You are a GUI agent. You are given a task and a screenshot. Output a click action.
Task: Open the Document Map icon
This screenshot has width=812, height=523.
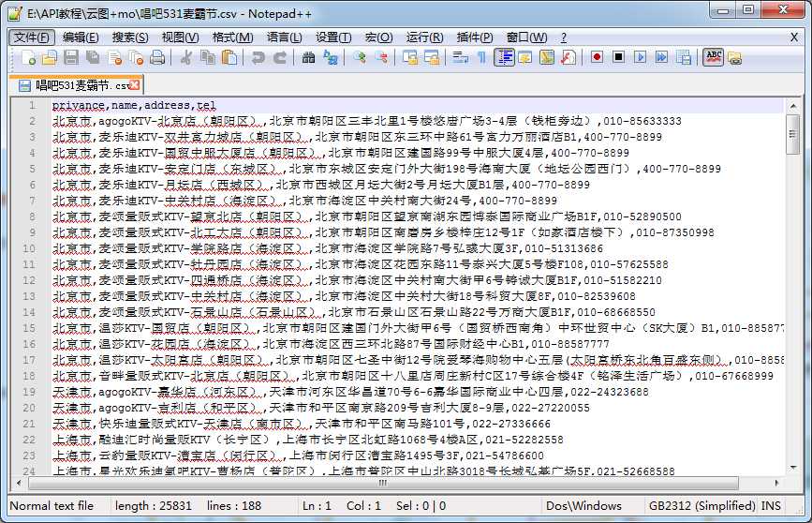(547, 57)
